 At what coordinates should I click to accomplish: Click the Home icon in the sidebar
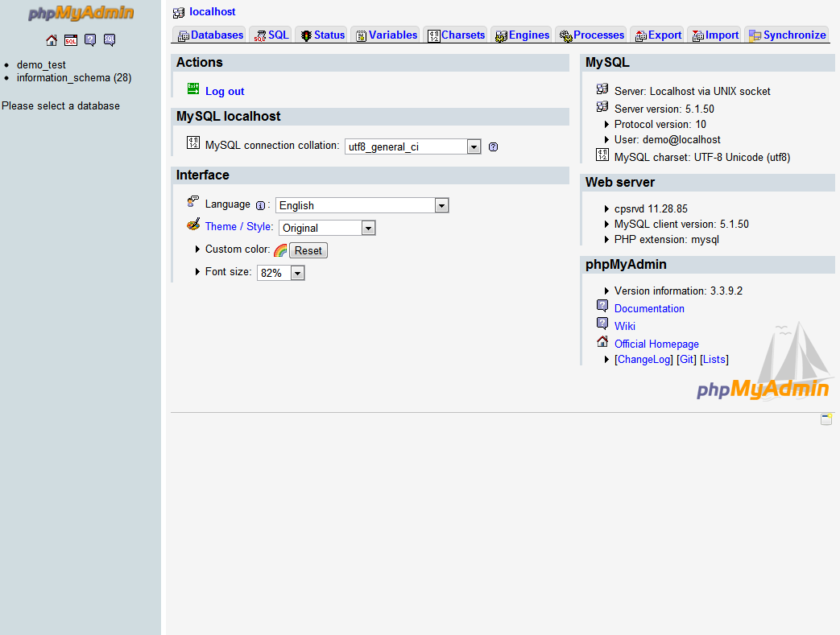[52, 40]
